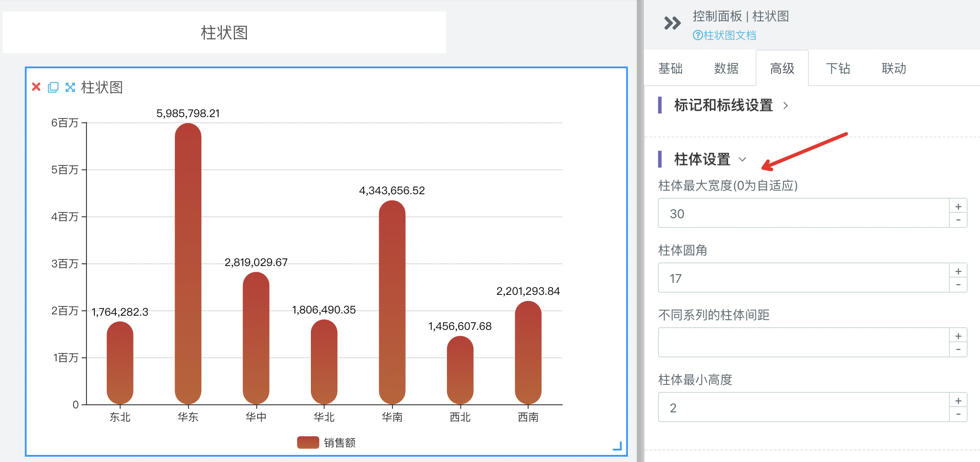Decrease 柱体最小高度 with the minus stepper
980x462 pixels.
(x=958, y=415)
